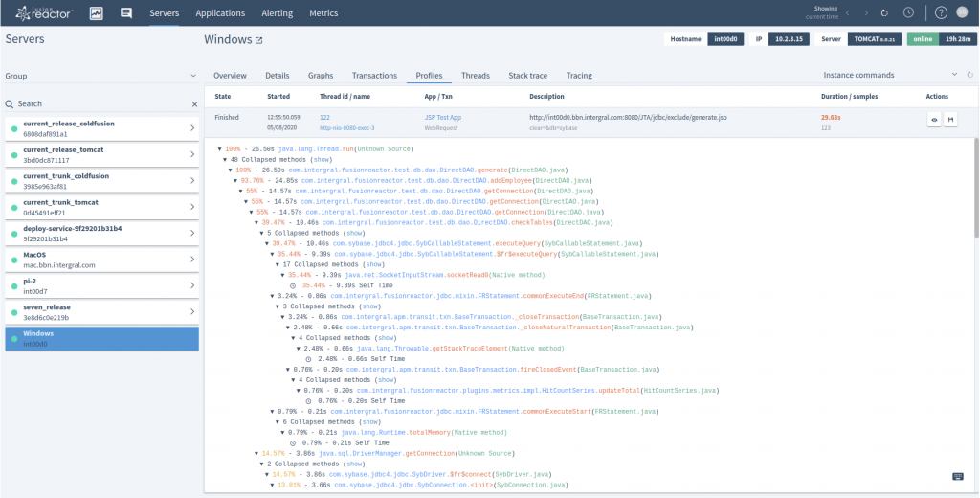Click the keyboard icon at bottom right

957,477
